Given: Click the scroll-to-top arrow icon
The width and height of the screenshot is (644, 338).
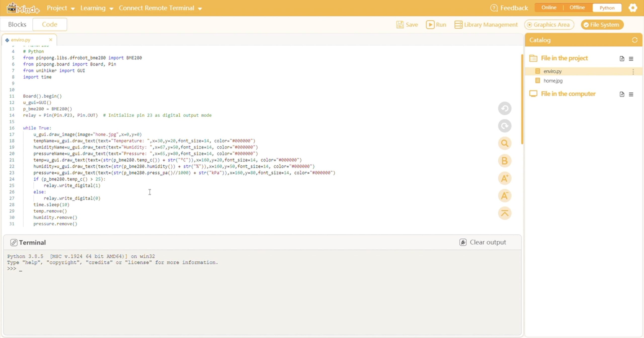Looking at the screenshot, I should (x=504, y=213).
